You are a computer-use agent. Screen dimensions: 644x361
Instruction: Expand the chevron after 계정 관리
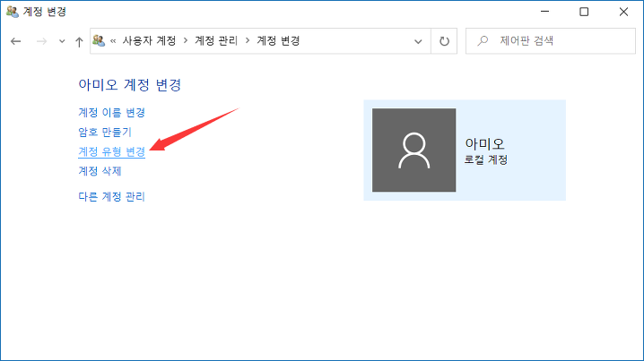pos(248,41)
